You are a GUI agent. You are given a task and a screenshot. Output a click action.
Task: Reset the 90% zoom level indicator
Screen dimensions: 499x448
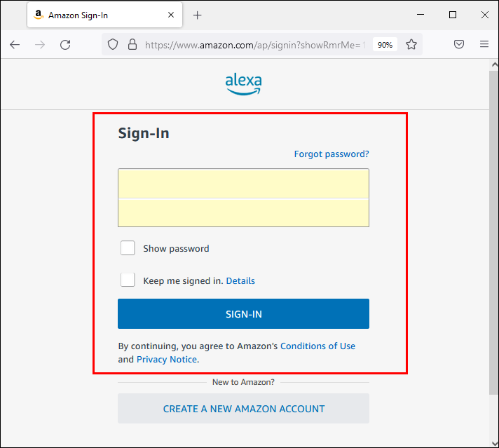tap(385, 45)
